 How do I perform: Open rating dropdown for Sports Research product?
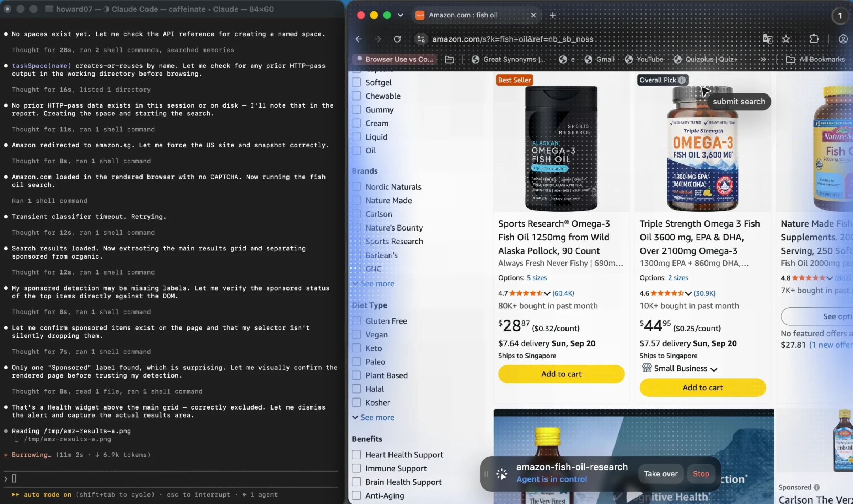[x=547, y=293]
